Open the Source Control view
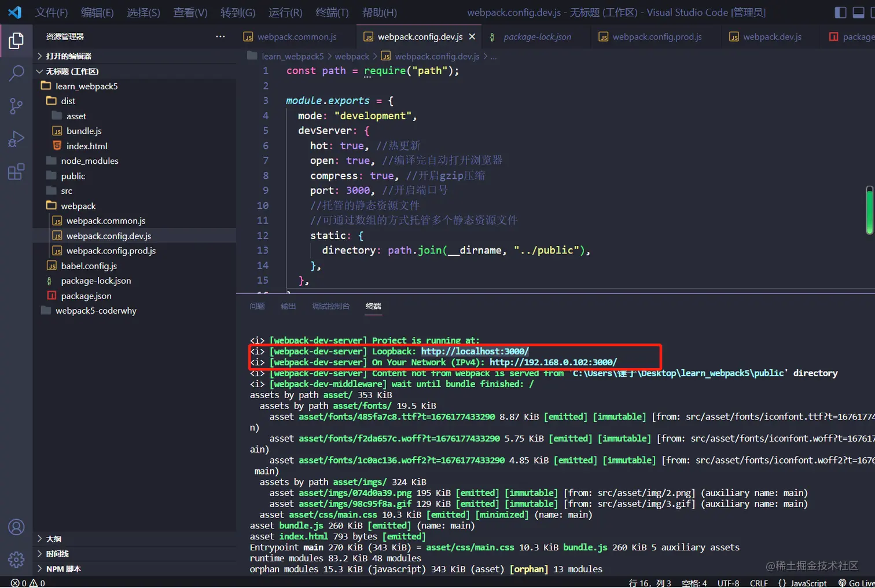875x588 pixels. [x=16, y=106]
